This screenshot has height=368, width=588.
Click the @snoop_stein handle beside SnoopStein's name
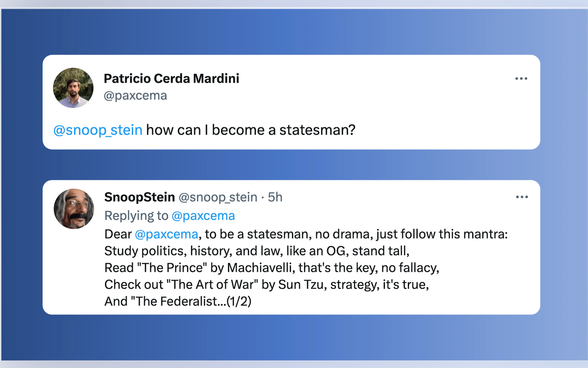point(218,197)
